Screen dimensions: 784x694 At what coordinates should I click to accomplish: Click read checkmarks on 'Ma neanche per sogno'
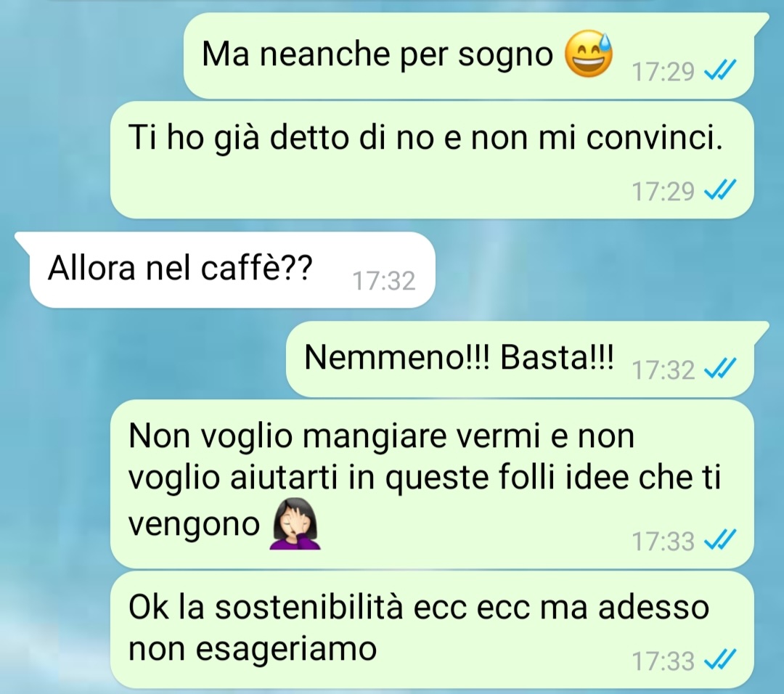pos(719,70)
